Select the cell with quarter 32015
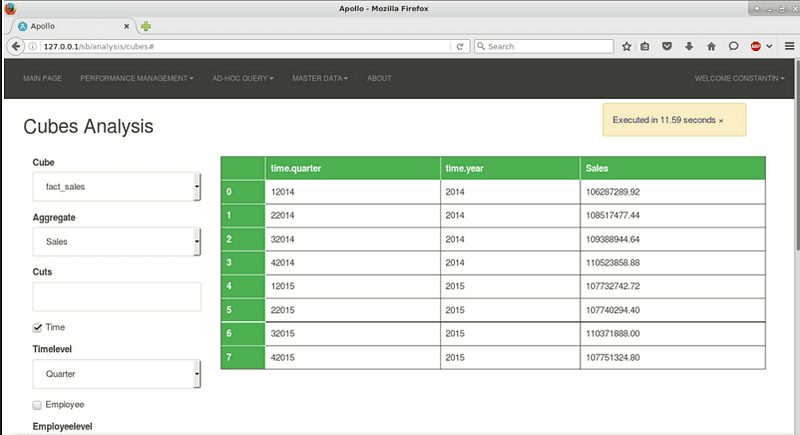800x435 pixels. [353, 334]
